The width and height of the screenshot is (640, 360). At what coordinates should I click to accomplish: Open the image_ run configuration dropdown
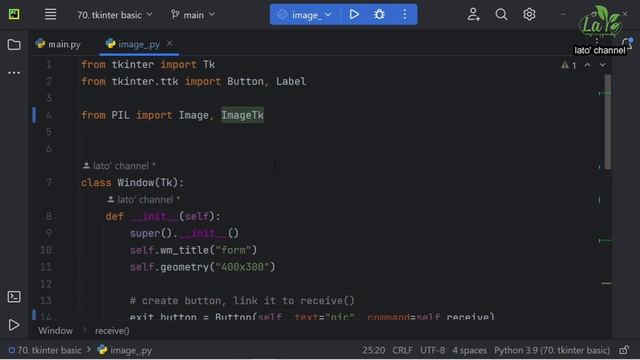click(304, 15)
